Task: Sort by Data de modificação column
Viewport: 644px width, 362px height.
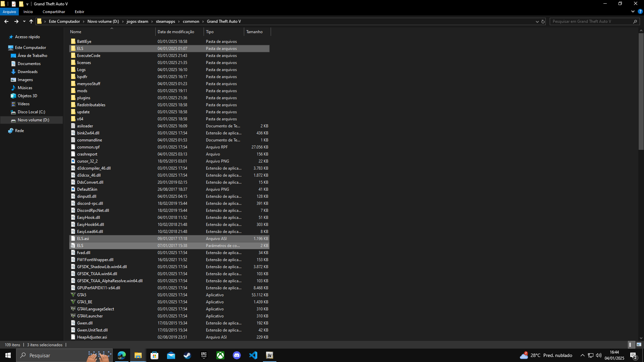Action: pos(176,32)
